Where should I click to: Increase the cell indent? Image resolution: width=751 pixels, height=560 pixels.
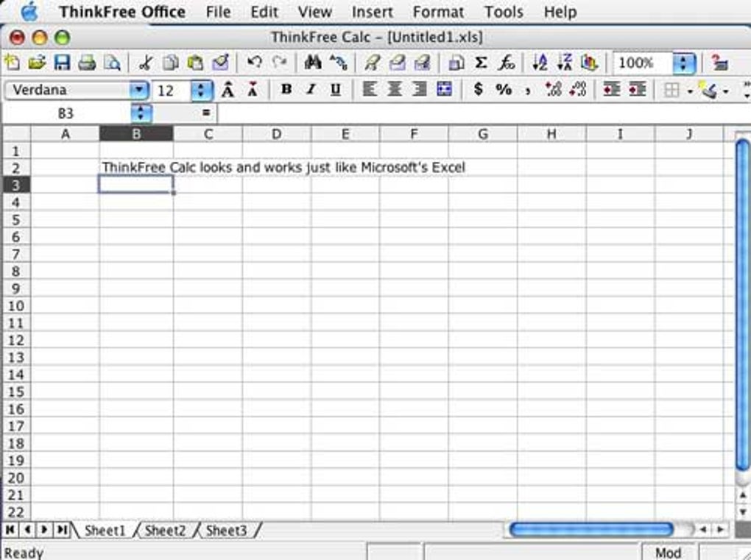pyautogui.click(x=637, y=90)
